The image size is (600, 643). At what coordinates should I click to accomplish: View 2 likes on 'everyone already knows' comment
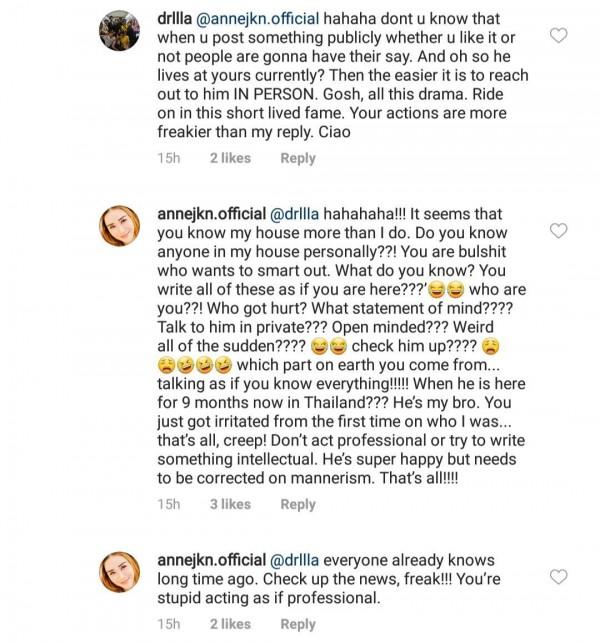[230, 624]
